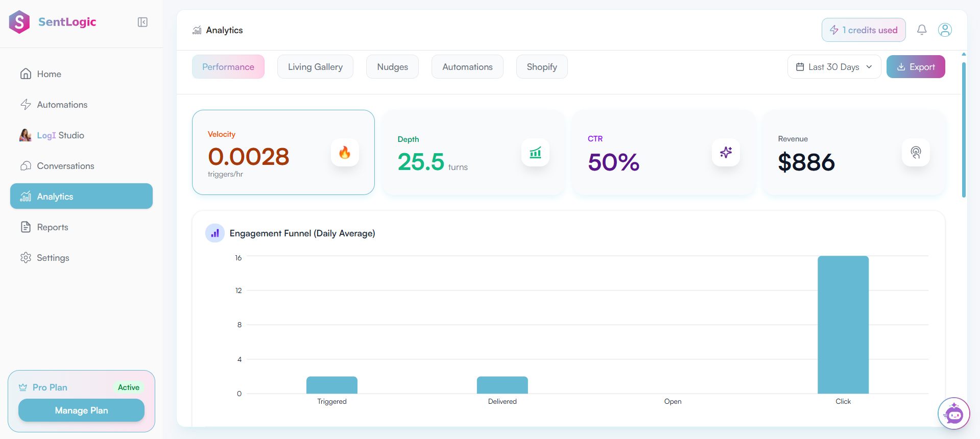980x439 pixels.
Task: Open Automations in the sidebar
Action: point(82,105)
